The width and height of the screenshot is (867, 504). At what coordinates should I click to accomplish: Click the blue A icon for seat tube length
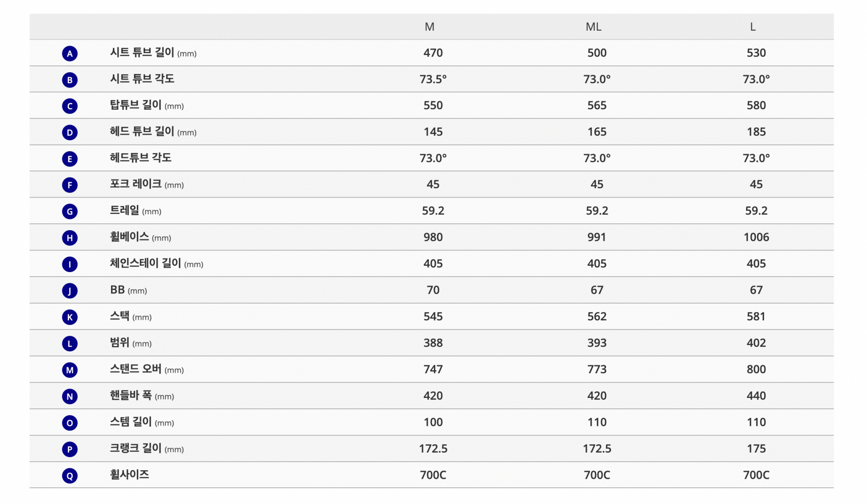pyautogui.click(x=70, y=54)
